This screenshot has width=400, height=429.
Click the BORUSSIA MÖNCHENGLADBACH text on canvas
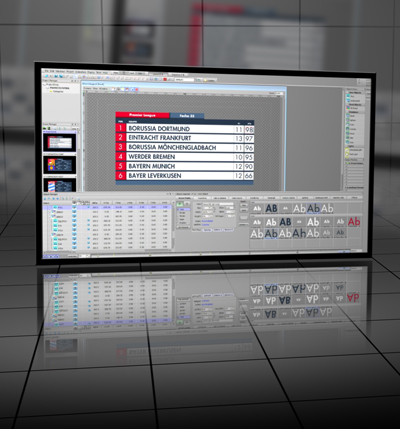(172, 147)
